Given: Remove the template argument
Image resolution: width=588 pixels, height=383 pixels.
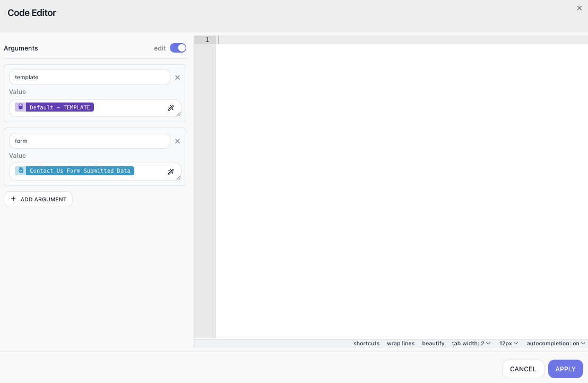Looking at the screenshot, I should click(177, 78).
